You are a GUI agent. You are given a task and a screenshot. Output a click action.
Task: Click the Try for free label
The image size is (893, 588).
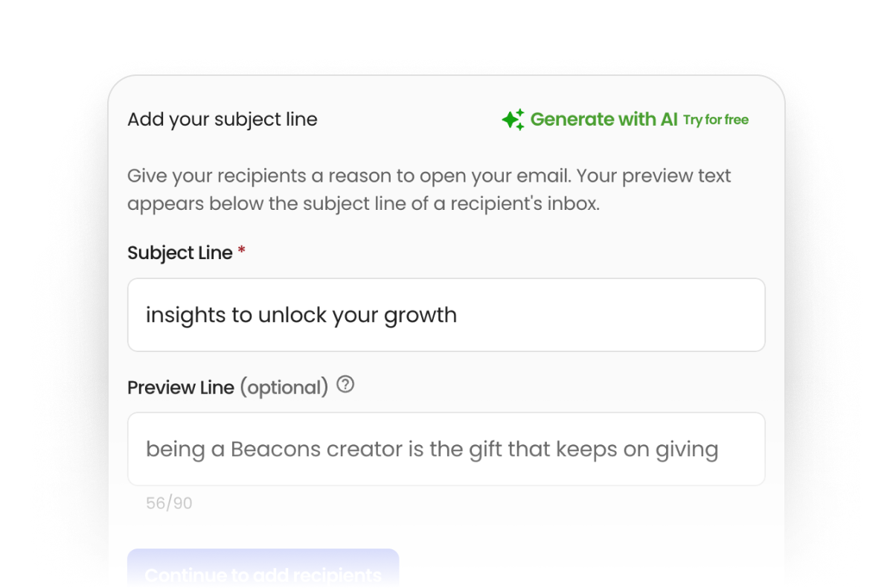point(716,120)
